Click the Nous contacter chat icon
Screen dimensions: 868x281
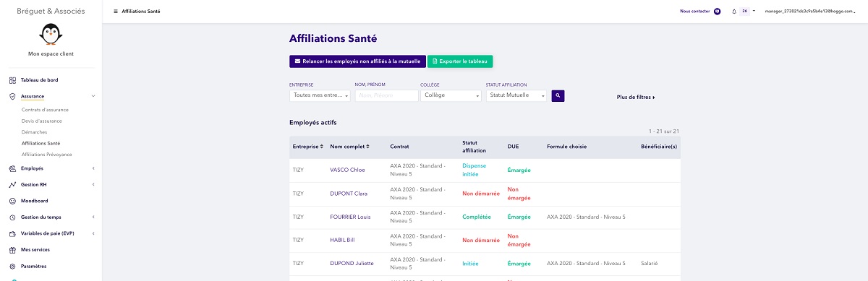click(717, 12)
